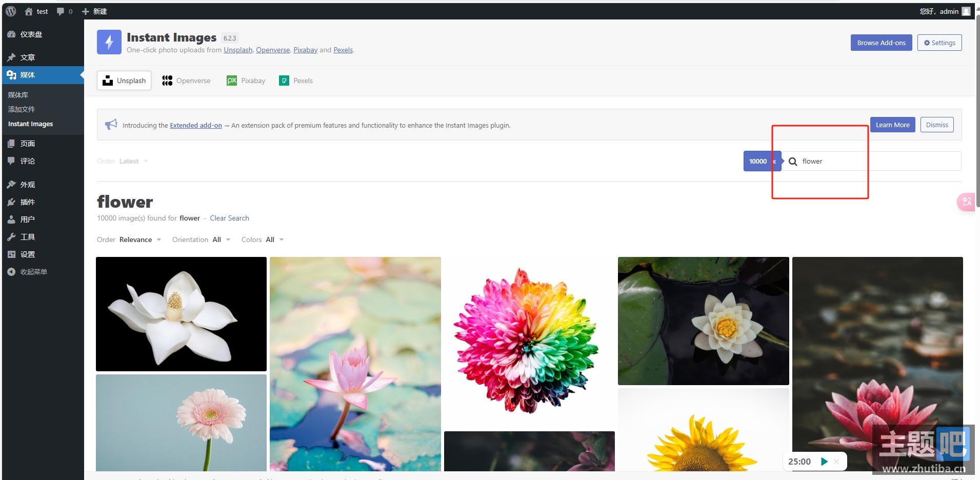The width and height of the screenshot is (980, 480).
Task: Follow the Pexels link in the tagline
Action: tap(343, 50)
